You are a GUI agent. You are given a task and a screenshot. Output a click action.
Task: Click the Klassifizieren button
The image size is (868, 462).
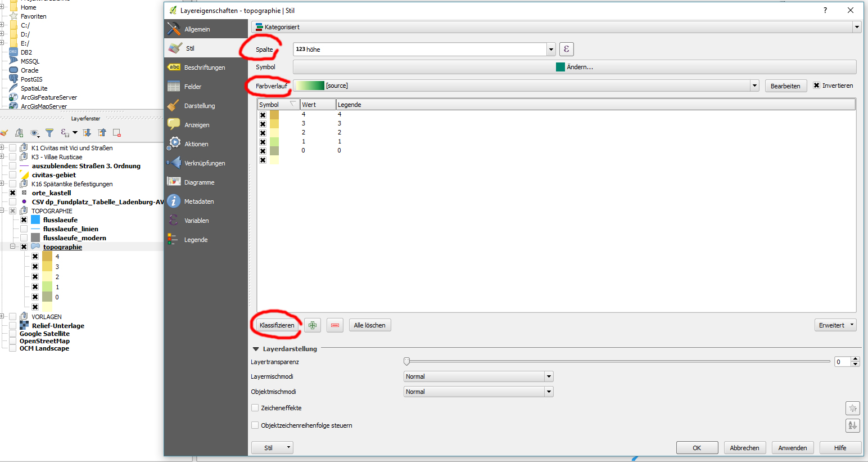[x=277, y=325]
